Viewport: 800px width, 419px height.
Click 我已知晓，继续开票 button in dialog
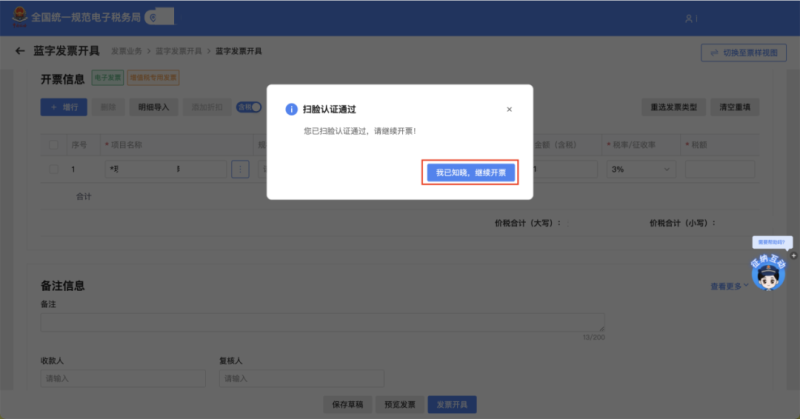click(x=470, y=172)
